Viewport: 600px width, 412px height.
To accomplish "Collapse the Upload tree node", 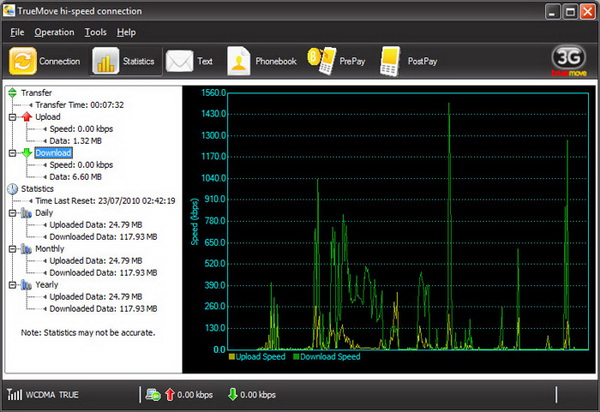I will point(12,117).
